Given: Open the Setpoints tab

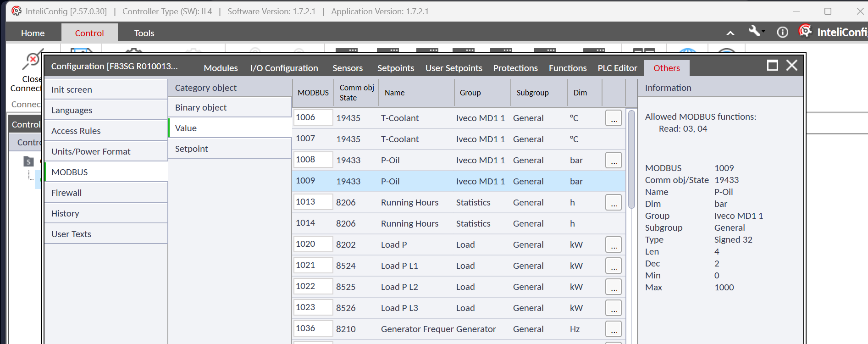Looking at the screenshot, I should (396, 68).
